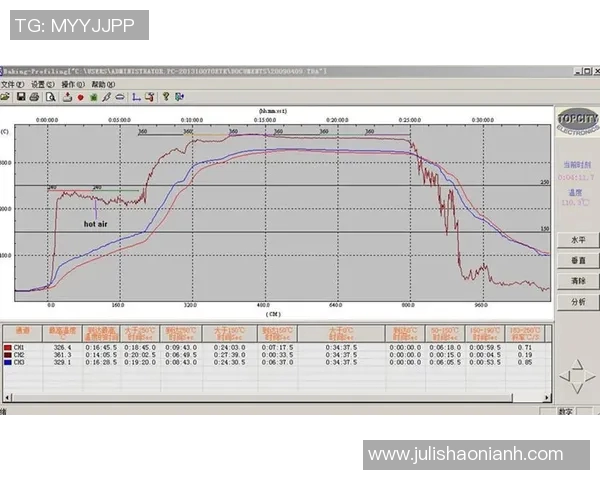The height and width of the screenshot is (480, 600).
Task: Click the 垂直 button
Action: (x=578, y=261)
